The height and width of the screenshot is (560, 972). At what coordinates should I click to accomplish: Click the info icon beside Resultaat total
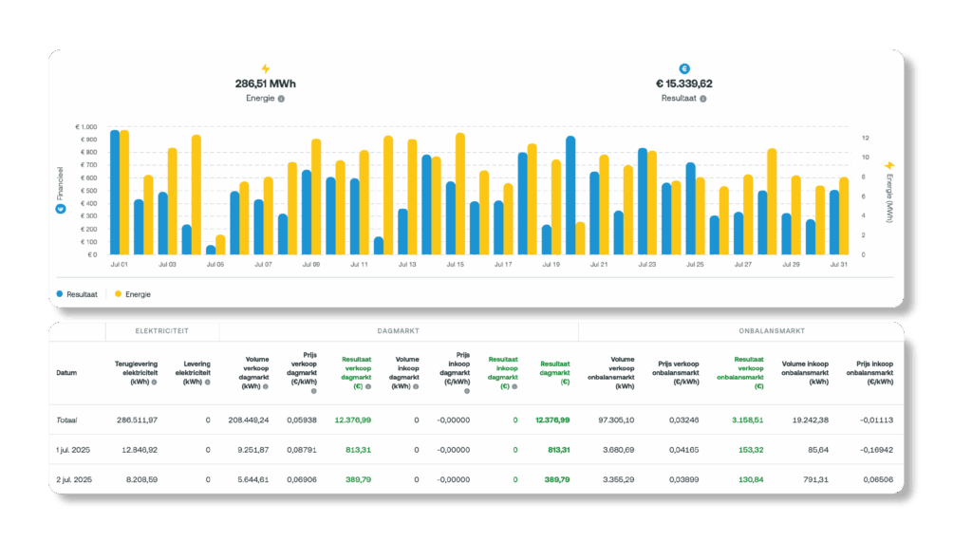tap(702, 99)
